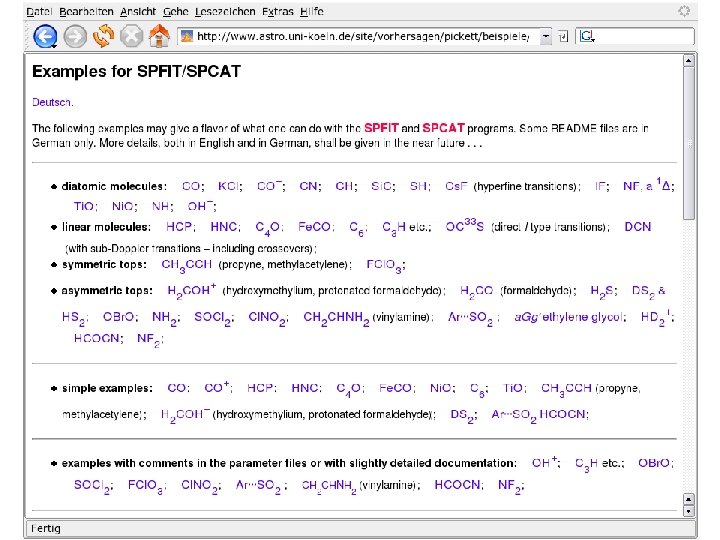Image resolution: width=720 pixels, height=540 pixels.
Task: Switch to the Deutsch version link
Action: pyautogui.click(x=51, y=102)
